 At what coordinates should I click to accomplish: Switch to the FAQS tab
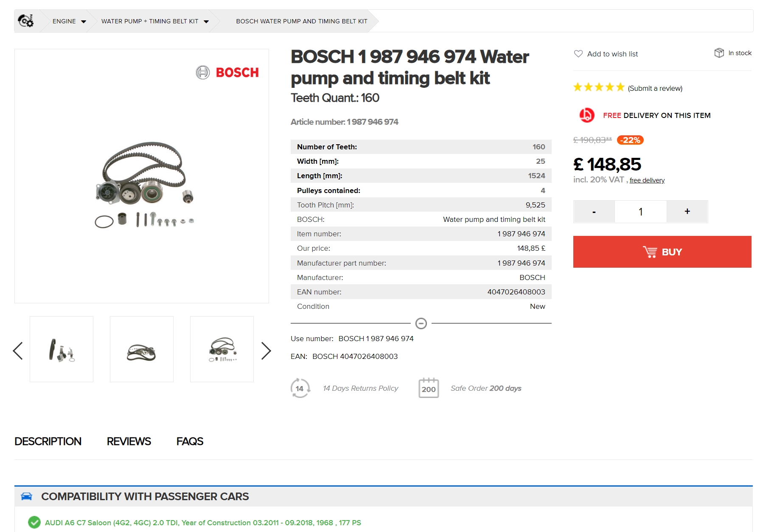(190, 441)
